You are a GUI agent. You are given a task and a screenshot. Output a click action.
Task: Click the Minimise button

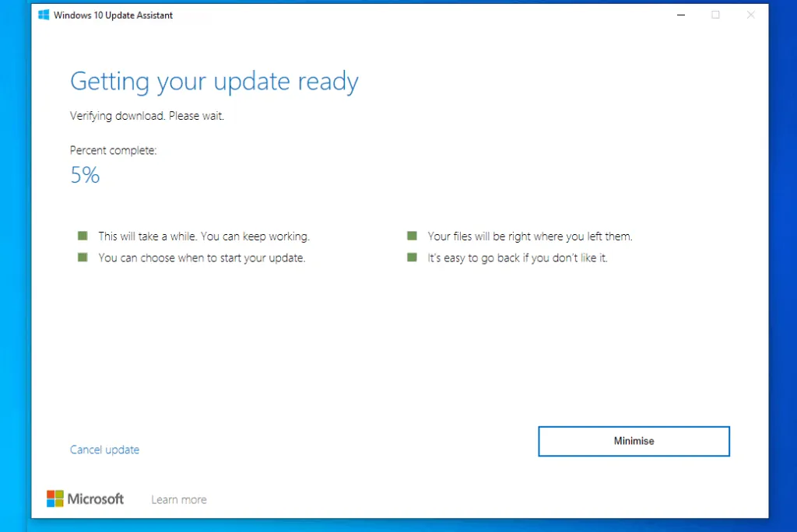[634, 441]
